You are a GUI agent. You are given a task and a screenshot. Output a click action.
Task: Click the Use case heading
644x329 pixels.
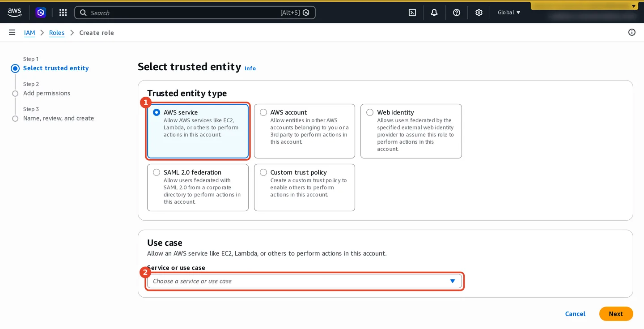point(165,243)
